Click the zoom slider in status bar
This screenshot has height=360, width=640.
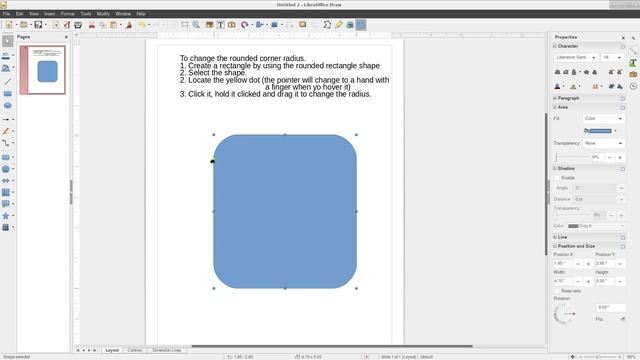[x=599, y=357]
